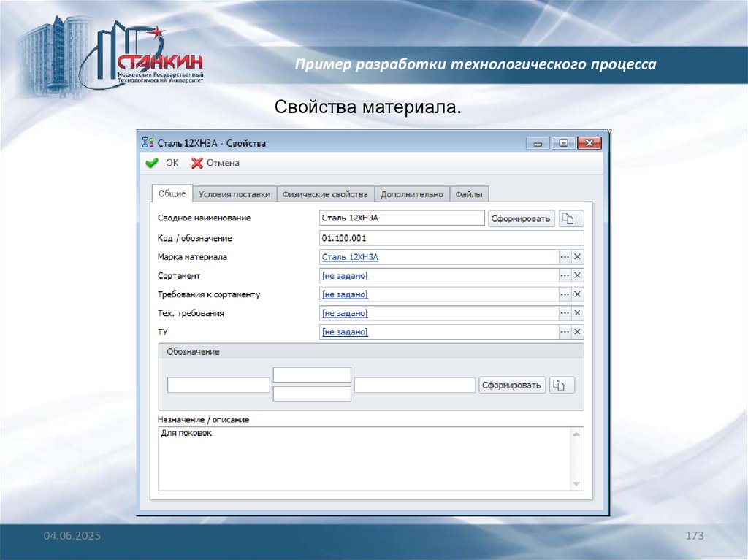Clear the Тех. требования field
Image resolution: width=748 pixels, height=560 pixels.
click(x=577, y=313)
